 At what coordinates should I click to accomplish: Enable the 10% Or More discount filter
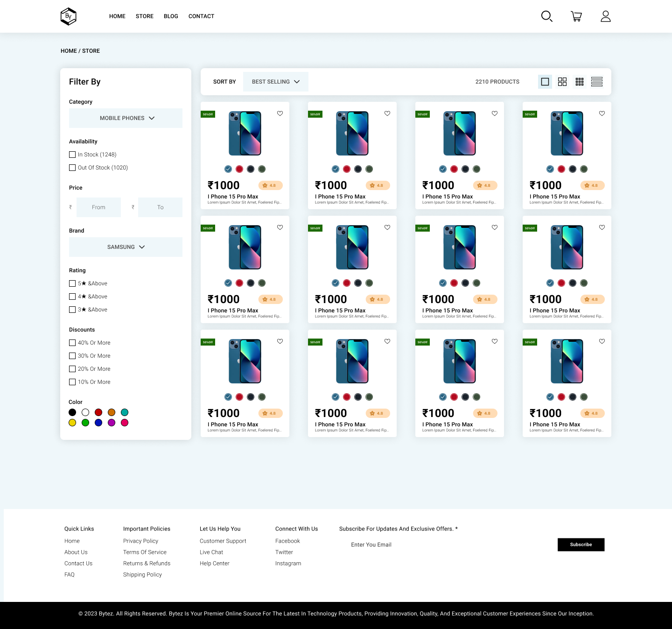[x=72, y=382]
